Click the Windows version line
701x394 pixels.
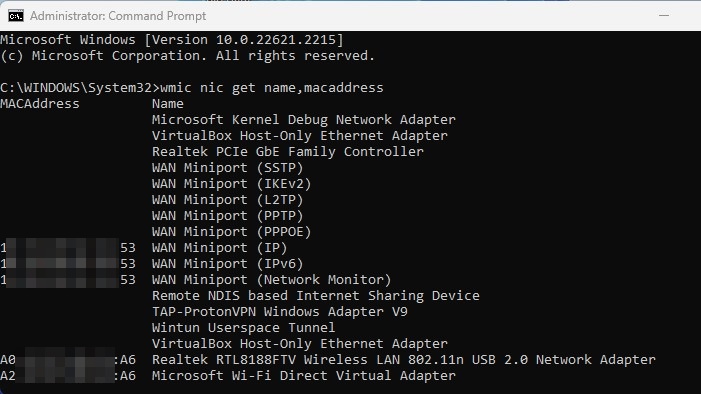point(172,40)
